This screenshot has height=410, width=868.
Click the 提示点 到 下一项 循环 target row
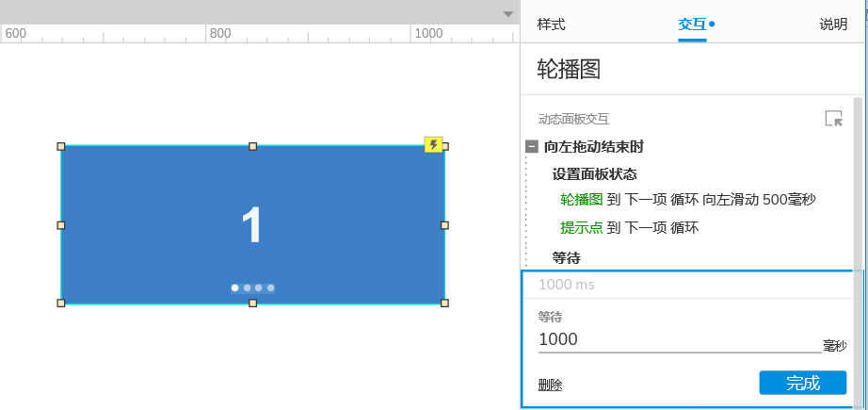[630, 228]
